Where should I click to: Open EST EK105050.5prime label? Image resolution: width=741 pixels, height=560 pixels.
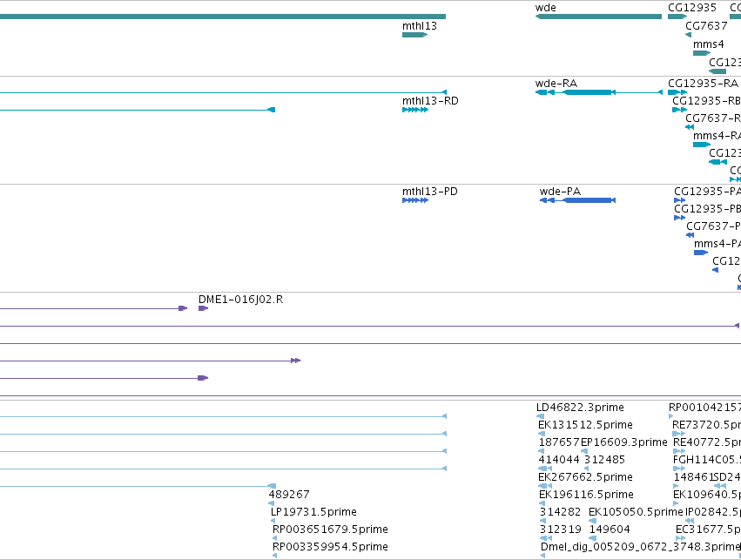coord(636,512)
